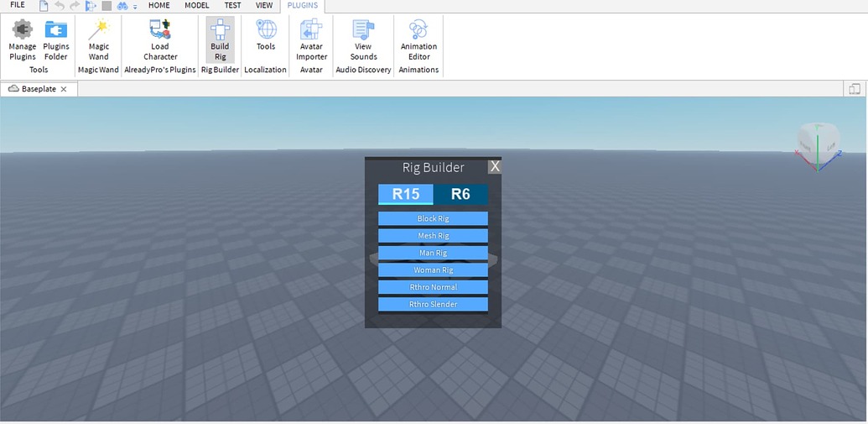This screenshot has height=424, width=868.
Task: Open the Animation Editor
Action: tap(418, 39)
